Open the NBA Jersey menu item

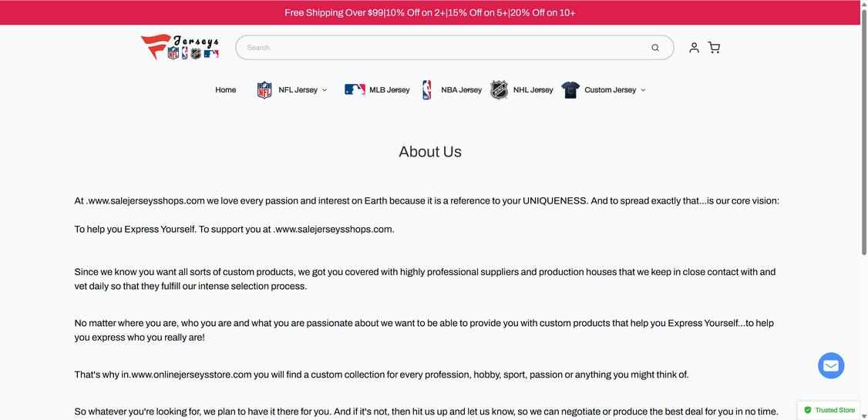tap(461, 89)
